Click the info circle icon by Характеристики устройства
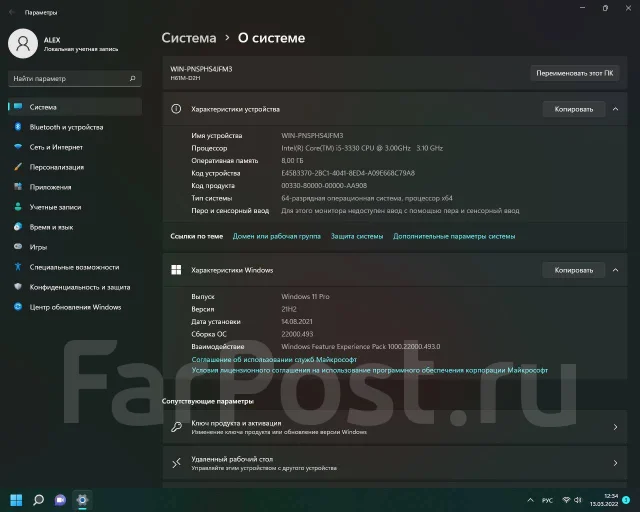The width and height of the screenshot is (640, 512). [x=176, y=109]
